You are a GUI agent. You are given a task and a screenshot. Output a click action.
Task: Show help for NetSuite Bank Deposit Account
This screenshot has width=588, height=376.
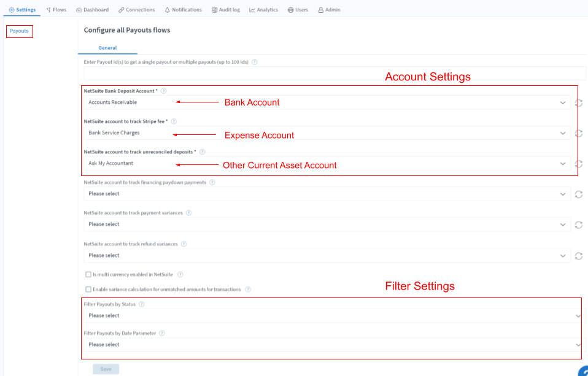pos(163,91)
